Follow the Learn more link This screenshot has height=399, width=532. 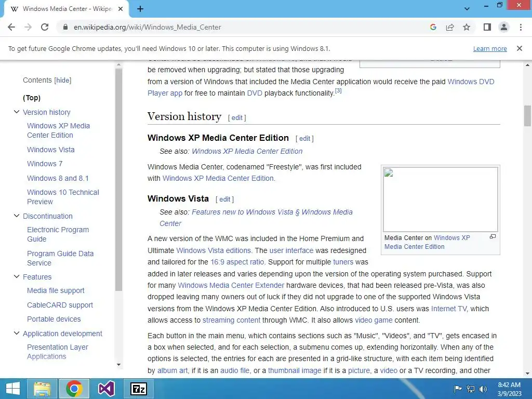tap(490, 49)
